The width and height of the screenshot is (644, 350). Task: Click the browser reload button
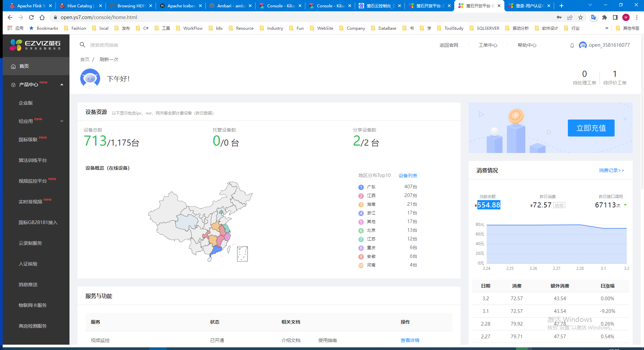coord(31,17)
